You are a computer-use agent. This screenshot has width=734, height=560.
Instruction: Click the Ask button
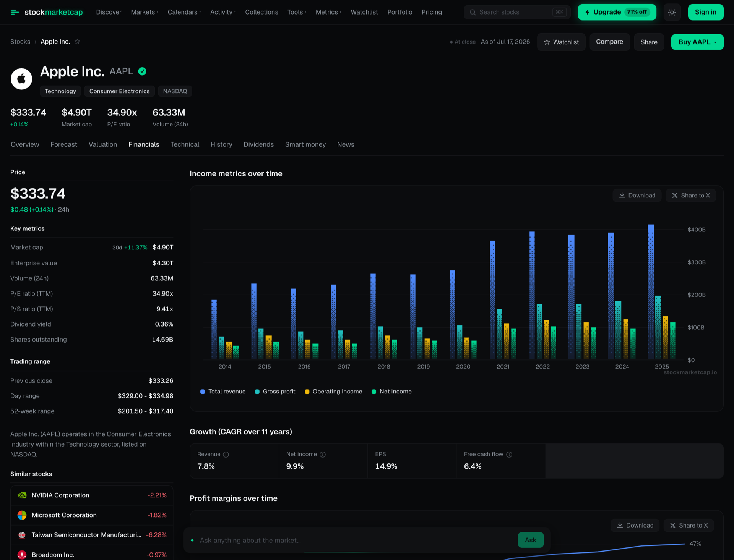coord(531,540)
